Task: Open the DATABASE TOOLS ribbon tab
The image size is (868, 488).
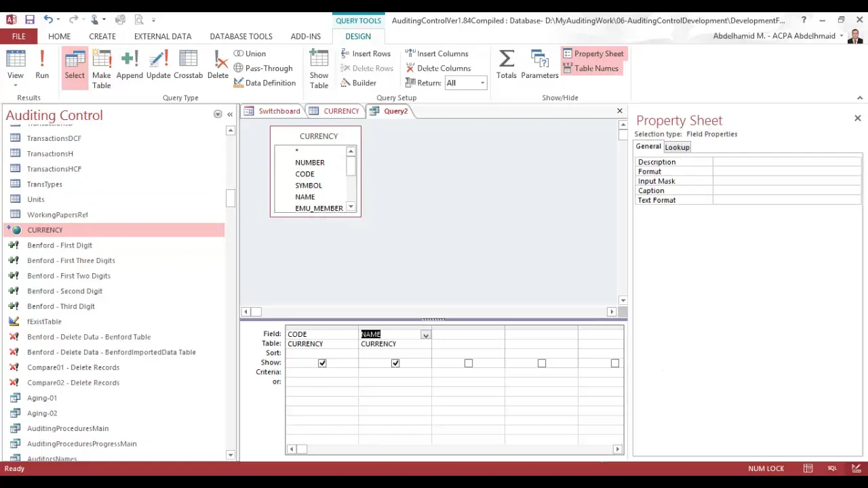Action: point(241,36)
